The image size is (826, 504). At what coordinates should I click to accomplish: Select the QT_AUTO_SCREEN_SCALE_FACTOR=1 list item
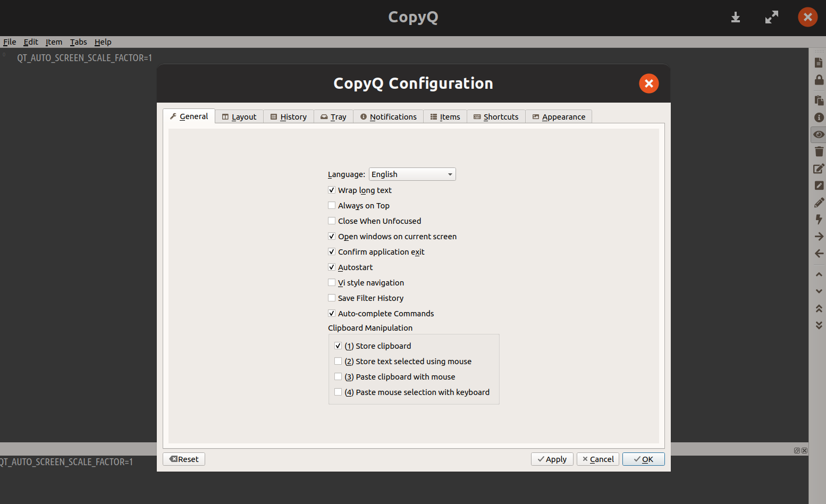(x=85, y=58)
